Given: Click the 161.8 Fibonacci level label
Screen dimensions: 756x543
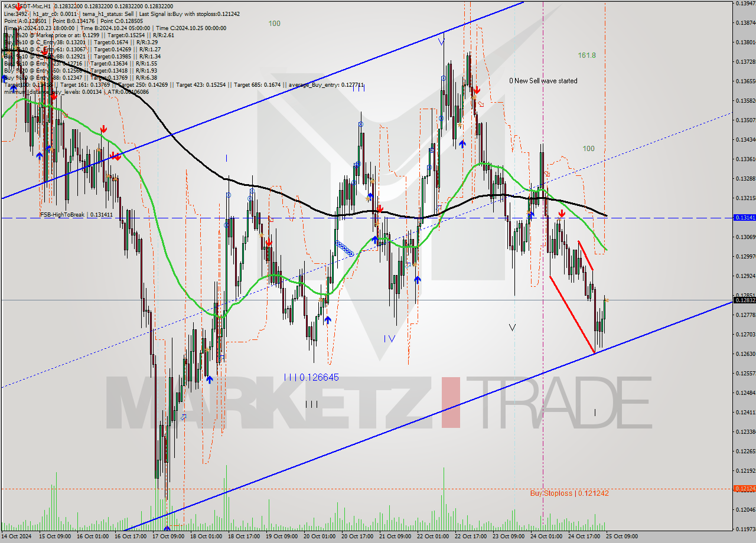Looking at the screenshot, I should point(586,55).
